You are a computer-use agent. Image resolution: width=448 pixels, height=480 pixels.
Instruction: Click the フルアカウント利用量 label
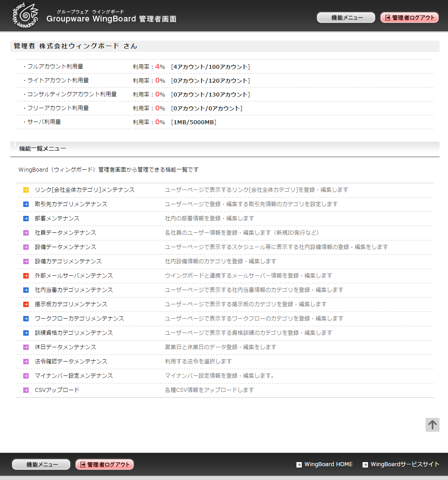[55, 67]
